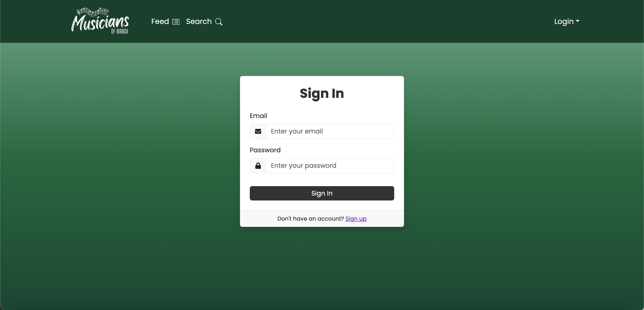This screenshot has height=310, width=644.
Task: Click the Search navigation tab
Action: point(205,21)
